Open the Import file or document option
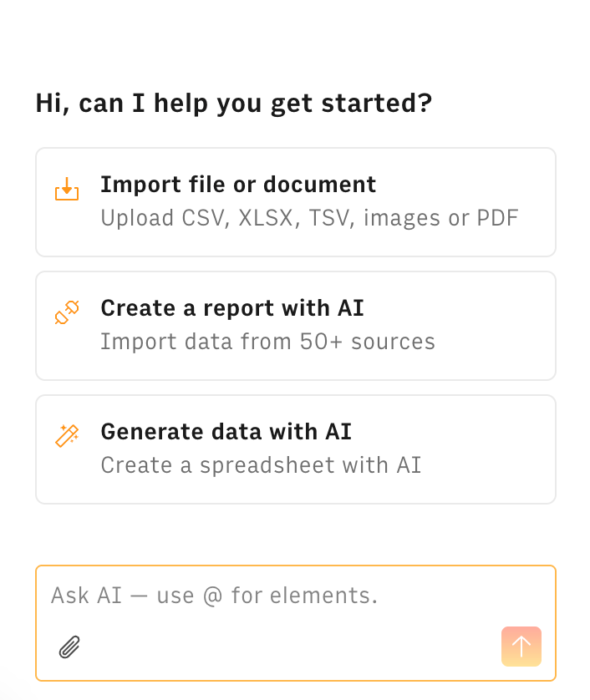The width and height of the screenshot is (590, 700). [295, 202]
